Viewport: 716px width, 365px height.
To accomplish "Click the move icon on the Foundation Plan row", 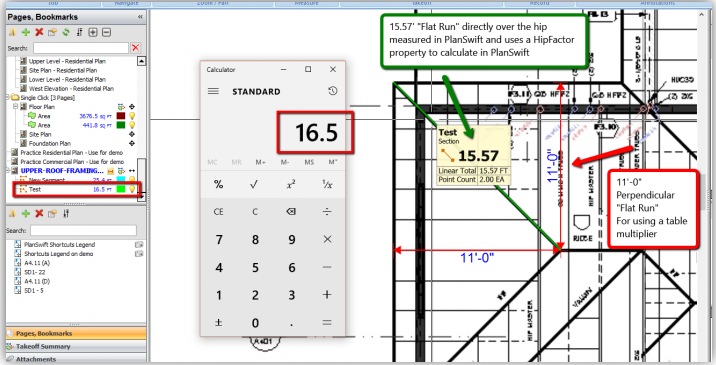I will point(132,143).
